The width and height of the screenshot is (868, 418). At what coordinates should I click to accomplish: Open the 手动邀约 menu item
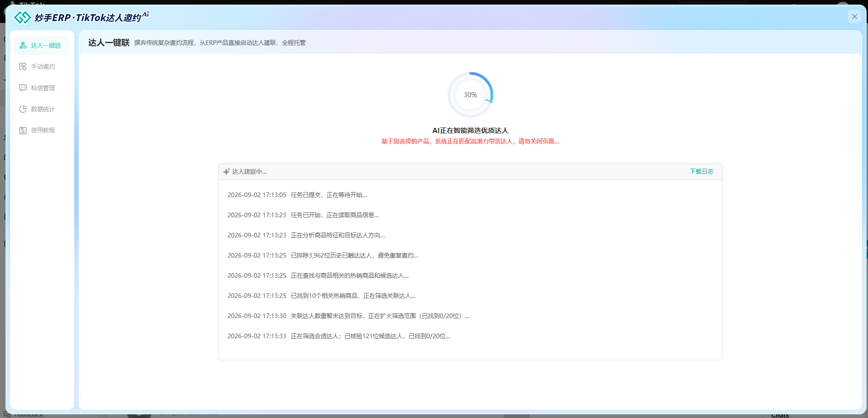(42, 66)
